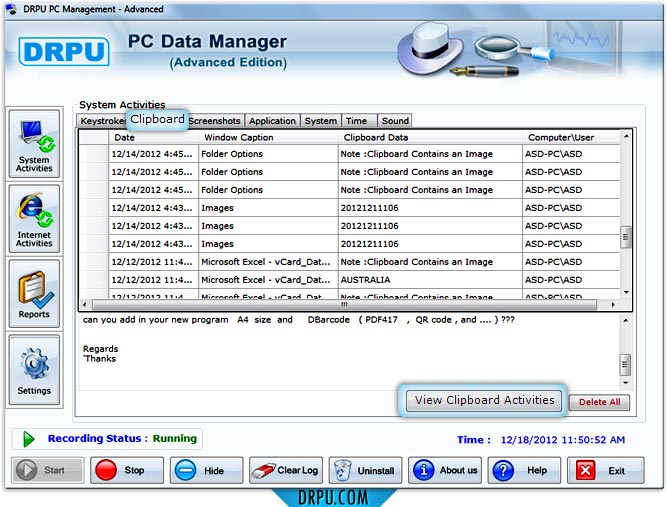Open the Sound tab
The width and height of the screenshot is (667, 507).
tap(395, 121)
